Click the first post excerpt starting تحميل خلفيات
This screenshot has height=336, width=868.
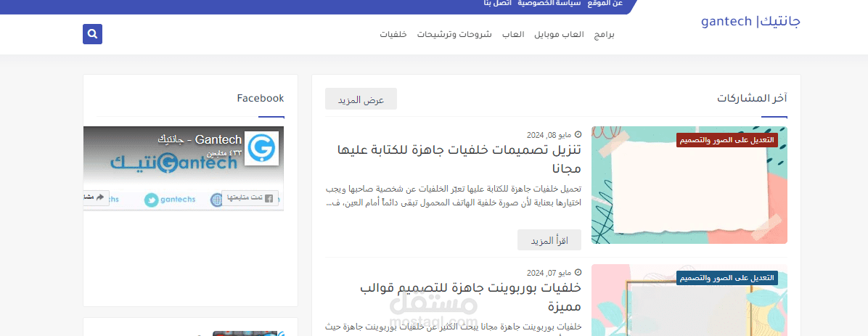click(x=454, y=196)
